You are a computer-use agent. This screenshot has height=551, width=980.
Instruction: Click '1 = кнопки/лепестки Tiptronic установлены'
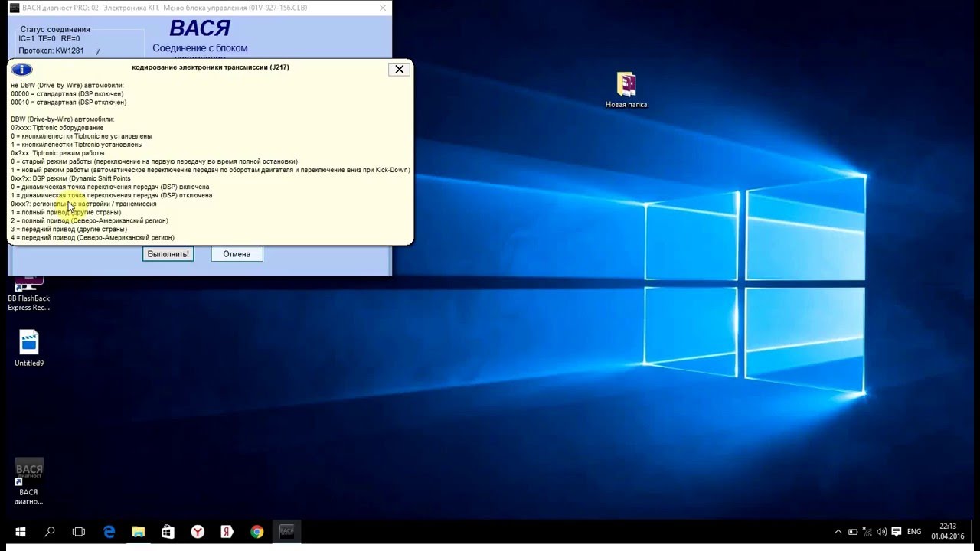pyautogui.click(x=77, y=145)
